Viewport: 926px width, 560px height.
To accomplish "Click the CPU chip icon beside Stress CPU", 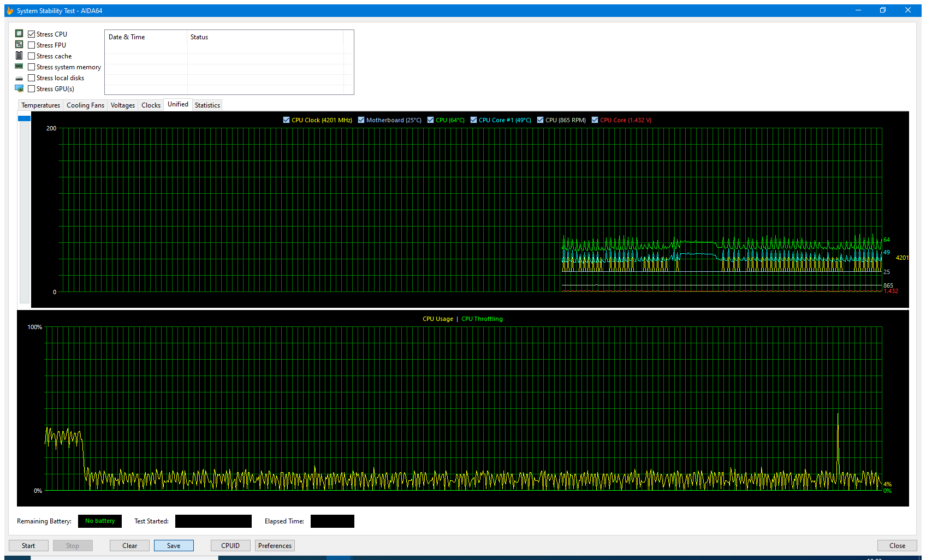I will (x=19, y=34).
